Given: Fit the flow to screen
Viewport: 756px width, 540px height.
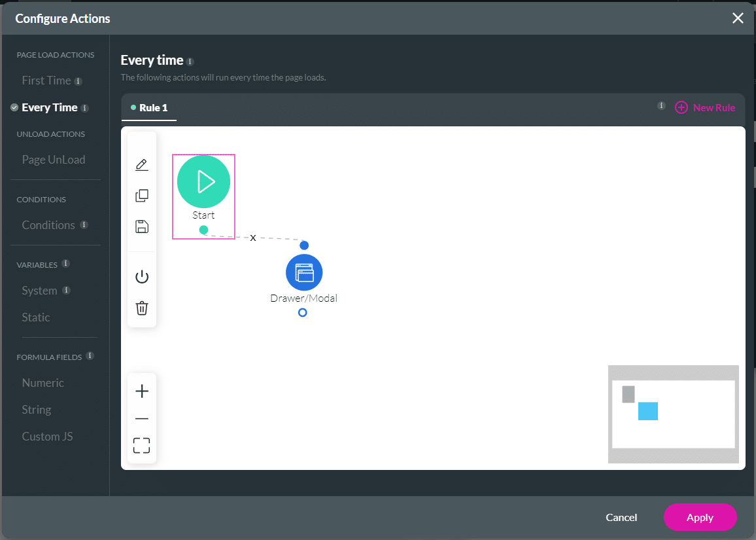Looking at the screenshot, I should (x=141, y=445).
